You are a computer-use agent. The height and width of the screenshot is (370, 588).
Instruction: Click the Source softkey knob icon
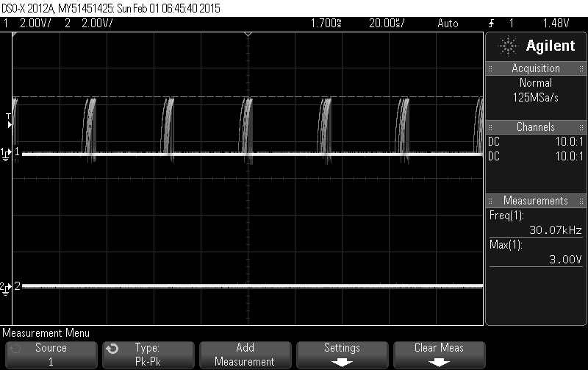(15, 349)
